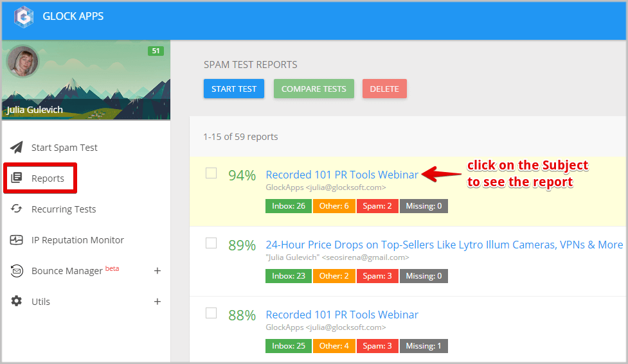
Task: Click the Utils gear icon
Action: click(x=17, y=301)
